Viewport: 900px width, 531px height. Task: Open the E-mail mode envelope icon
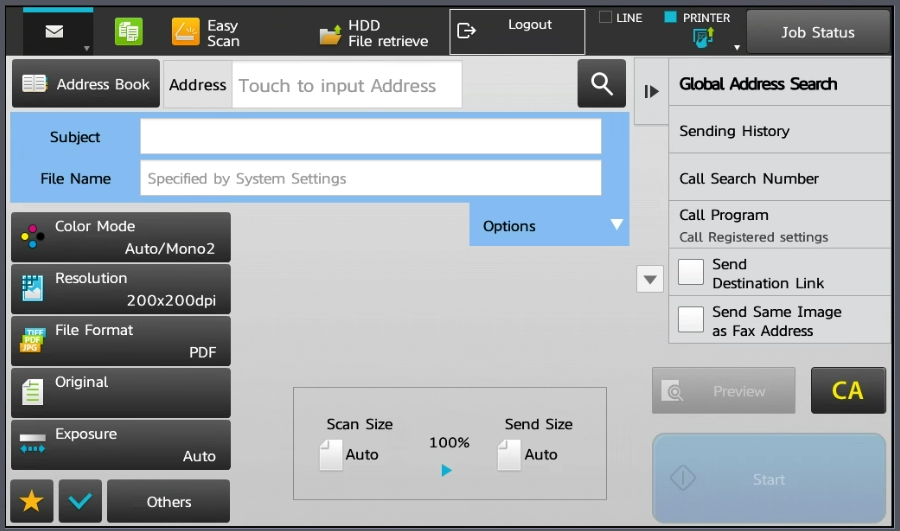[55, 32]
